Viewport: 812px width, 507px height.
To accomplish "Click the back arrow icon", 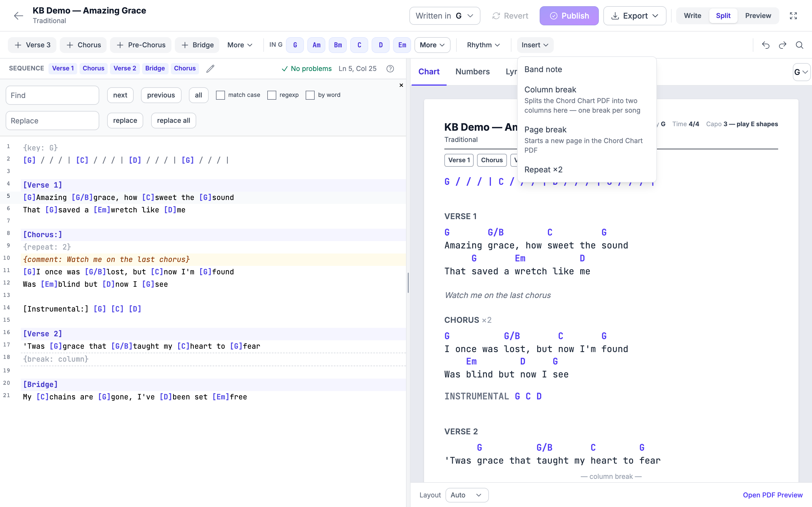I will point(18,16).
